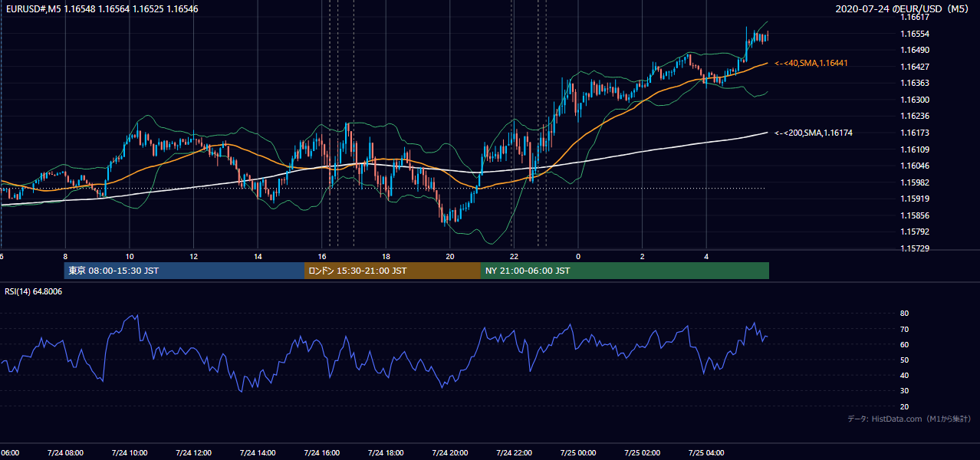Click the 1.15982 price axis label
The image size is (980, 460).
tap(915, 182)
